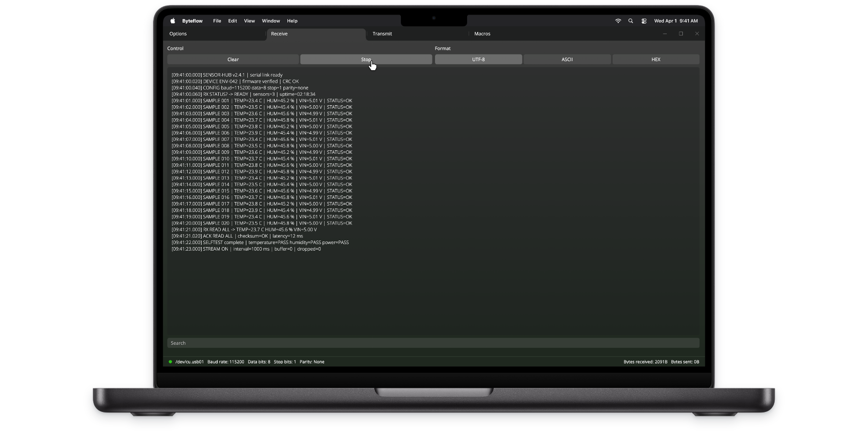868x431 pixels.
Task: Click Data bits: 8 in status bar
Action: [x=259, y=362]
